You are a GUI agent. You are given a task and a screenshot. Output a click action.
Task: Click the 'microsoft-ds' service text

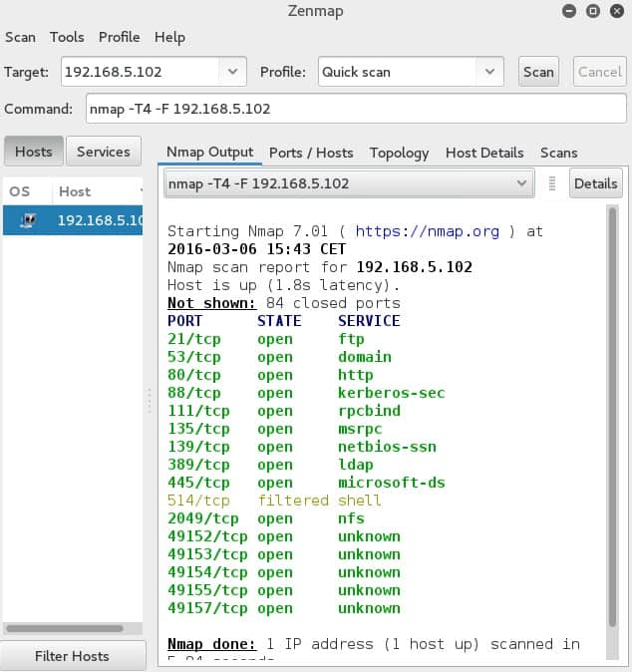click(391, 483)
